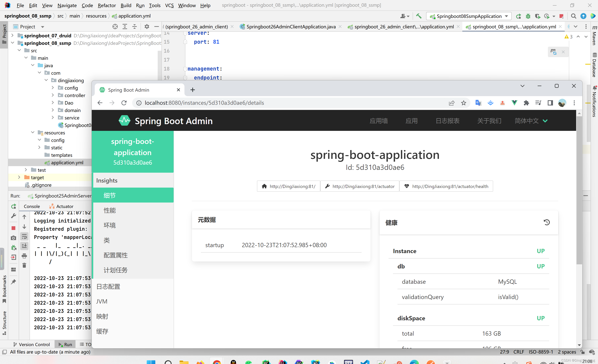
Task: Expand the test folder
Action: (x=26, y=170)
